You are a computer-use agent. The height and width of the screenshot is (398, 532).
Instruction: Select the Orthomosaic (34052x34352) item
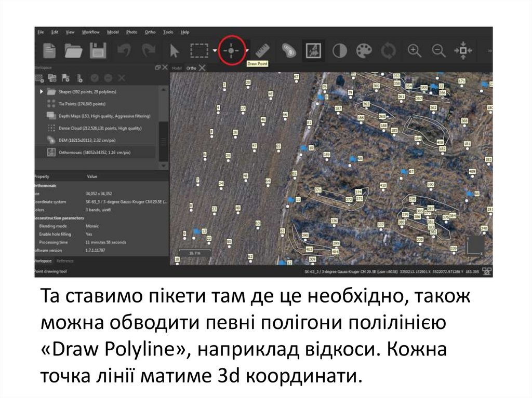(95, 153)
